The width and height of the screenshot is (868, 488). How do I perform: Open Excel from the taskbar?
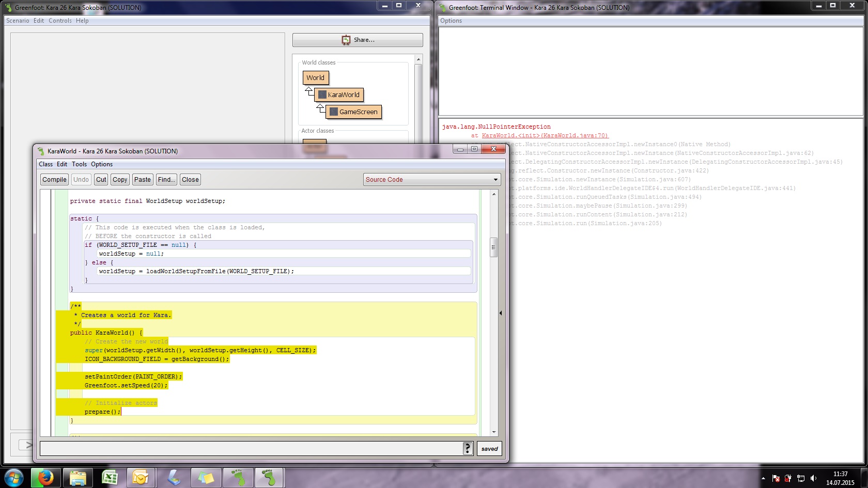coord(110,478)
